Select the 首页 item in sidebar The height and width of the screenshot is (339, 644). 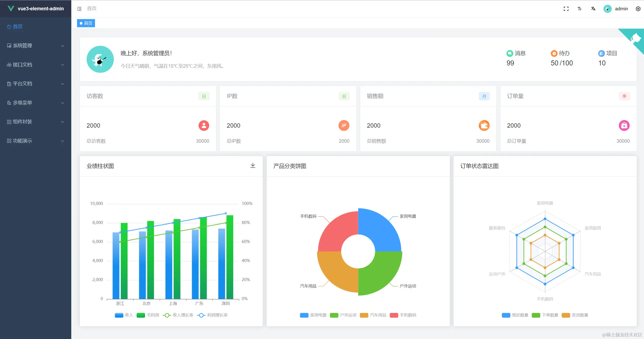(18, 26)
